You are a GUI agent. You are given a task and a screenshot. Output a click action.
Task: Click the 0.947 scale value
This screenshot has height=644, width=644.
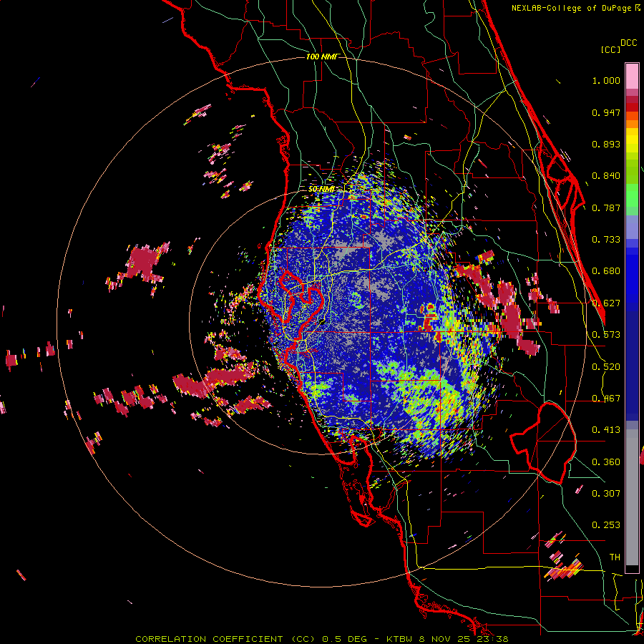coord(606,112)
